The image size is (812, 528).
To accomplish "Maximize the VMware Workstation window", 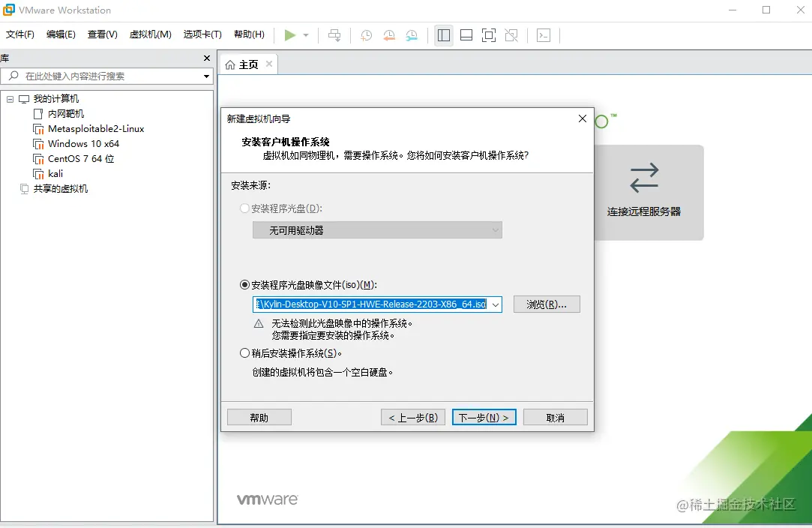I will click(766, 10).
